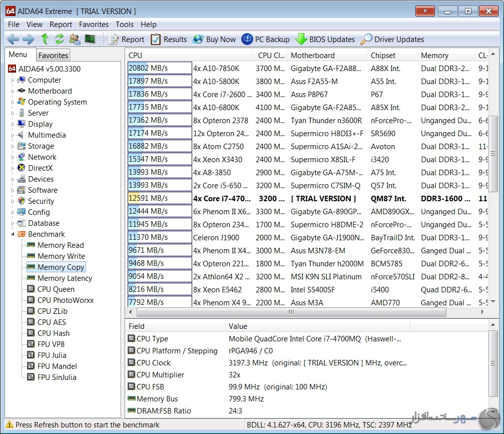Click the green Up arrow toolbar icon
The image size is (504, 434).
tap(45, 39)
